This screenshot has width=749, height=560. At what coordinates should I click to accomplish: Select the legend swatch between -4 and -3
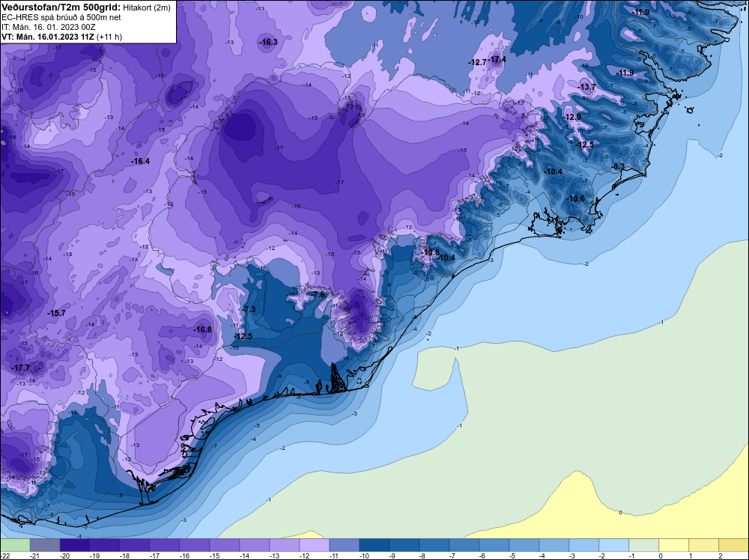(554, 545)
